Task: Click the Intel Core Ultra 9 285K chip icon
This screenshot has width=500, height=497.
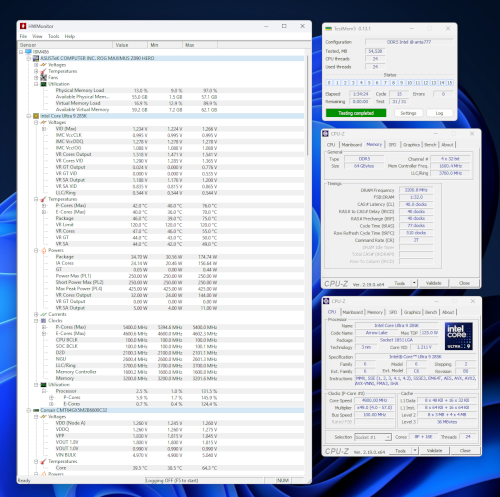Action: click(36, 116)
